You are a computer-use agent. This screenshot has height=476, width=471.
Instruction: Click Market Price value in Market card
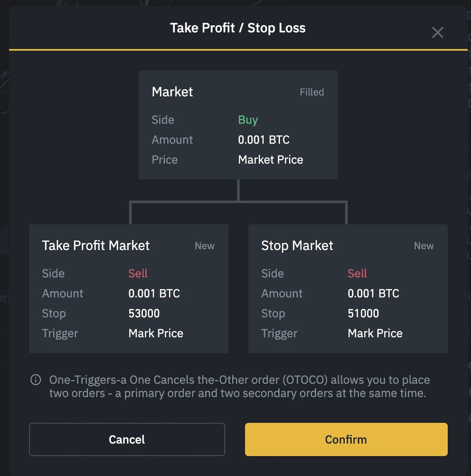(270, 159)
